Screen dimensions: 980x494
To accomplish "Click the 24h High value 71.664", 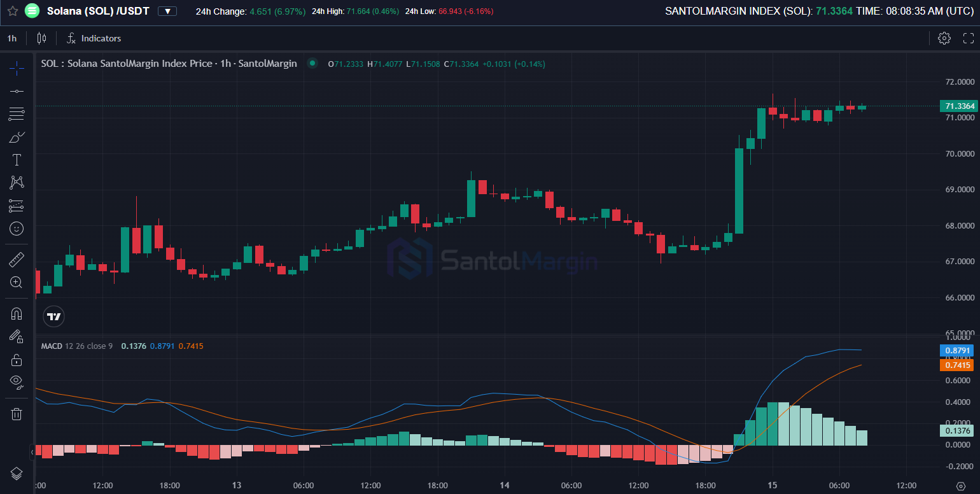I will tap(372, 11).
